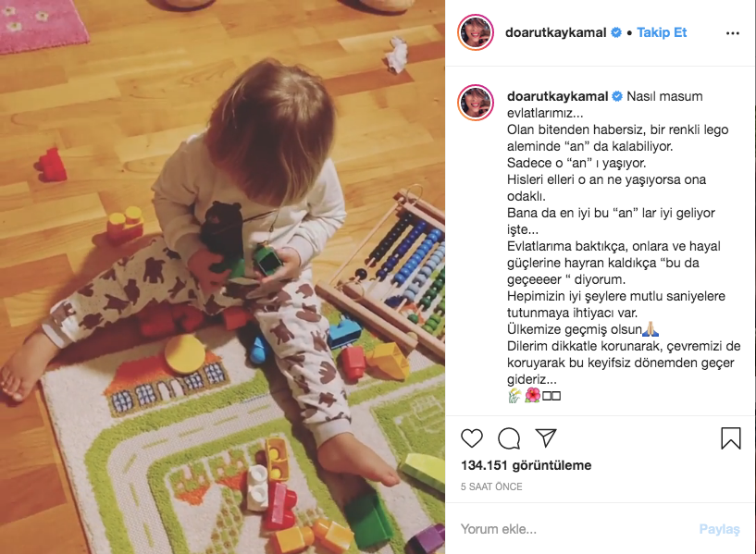Viewport: 756px width, 554px height.
Task: Click the verified badge in the header
Action: click(x=616, y=32)
